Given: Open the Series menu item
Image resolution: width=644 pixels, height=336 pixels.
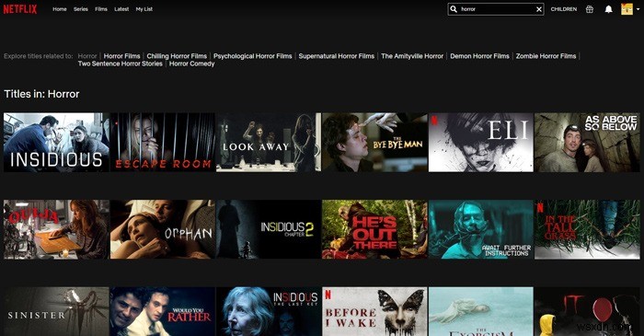Looking at the screenshot, I should [x=81, y=9].
